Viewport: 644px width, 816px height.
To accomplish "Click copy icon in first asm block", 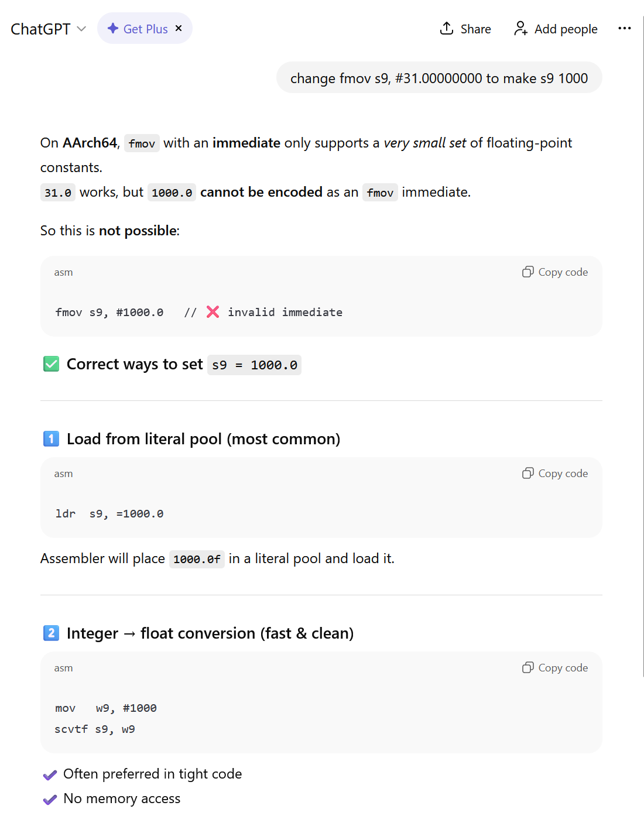I will coord(527,272).
